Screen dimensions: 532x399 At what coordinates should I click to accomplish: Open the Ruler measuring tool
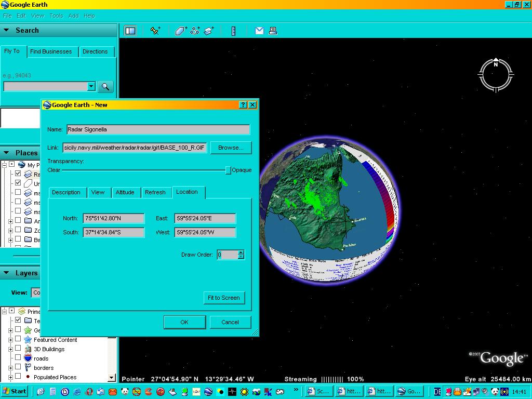tap(234, 31)
